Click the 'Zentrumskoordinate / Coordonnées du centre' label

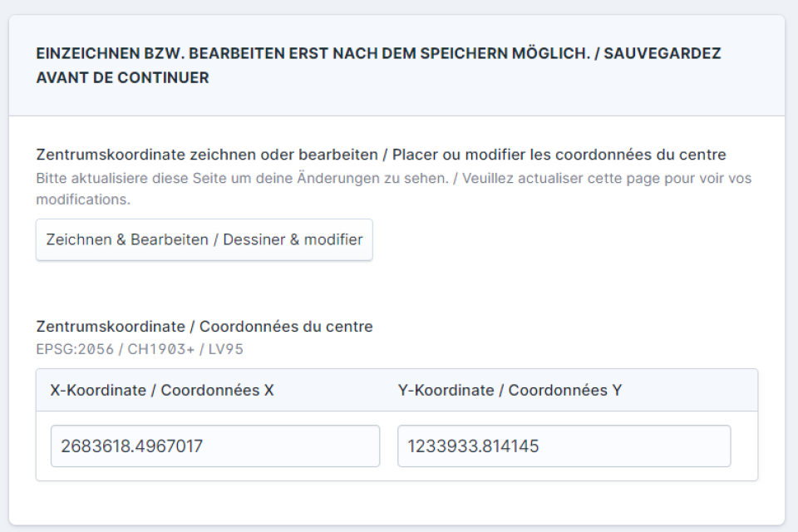pos(204,327)
